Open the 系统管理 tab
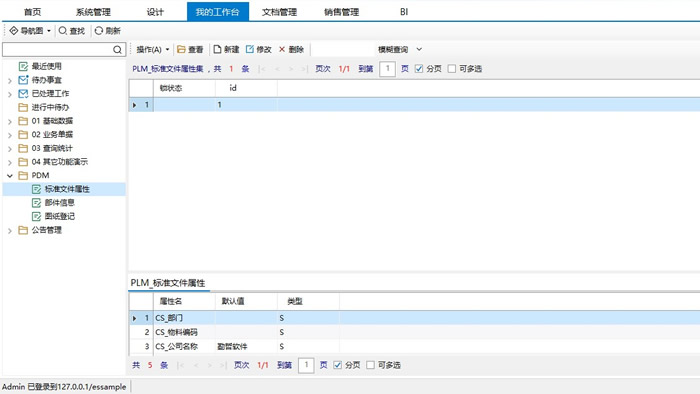This screenshot has height=394, width=700. point(93,12)
